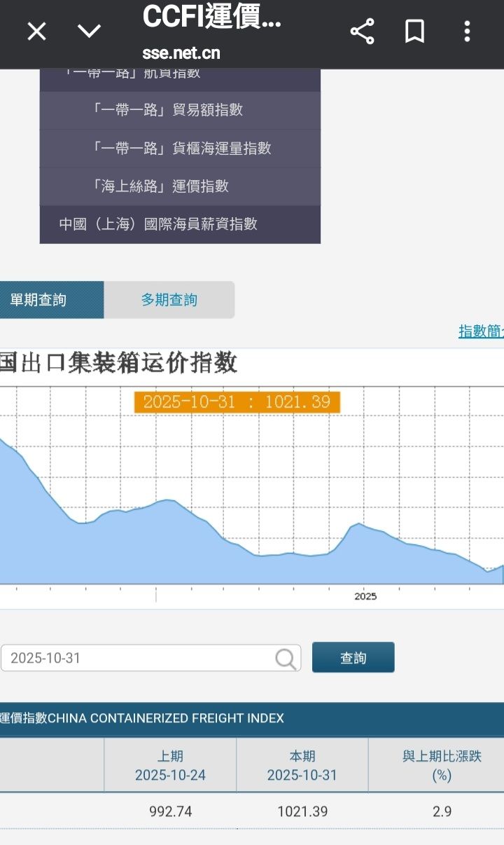
Task: Collapse the browser view with chevron down
Action: (89, 32)
